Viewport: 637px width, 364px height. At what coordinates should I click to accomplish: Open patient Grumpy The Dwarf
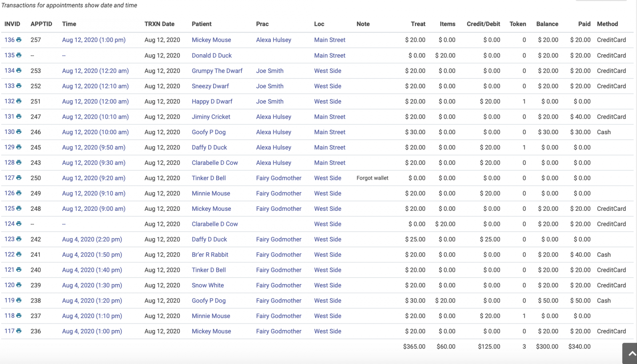(217, 71)
